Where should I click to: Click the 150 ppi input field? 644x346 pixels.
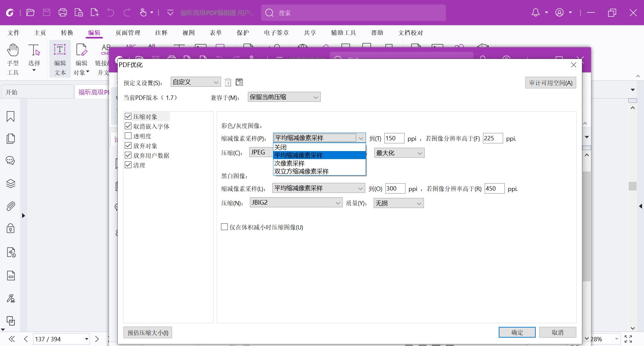pyautogui.click(x=394, y=138)
